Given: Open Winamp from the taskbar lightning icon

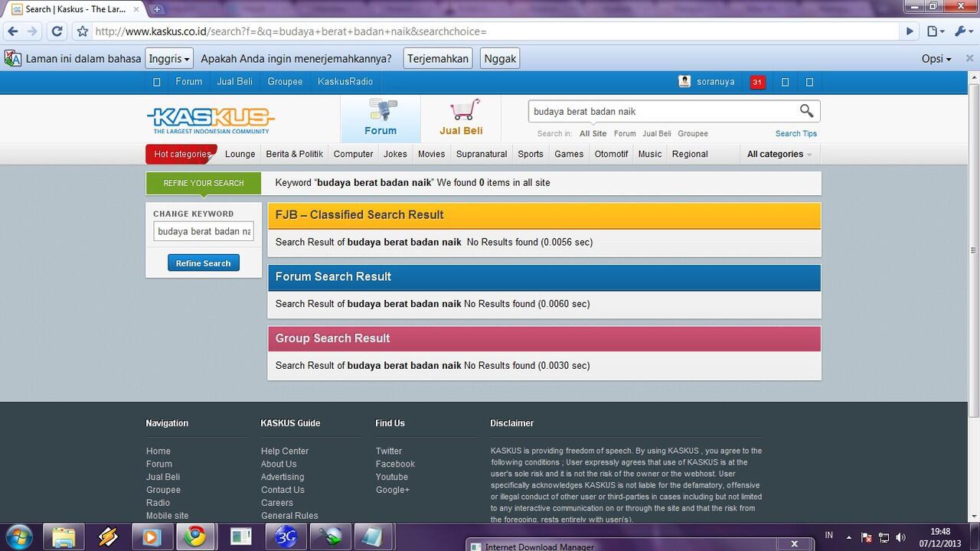Looking at the screenshot, I should tap(108, 537).
